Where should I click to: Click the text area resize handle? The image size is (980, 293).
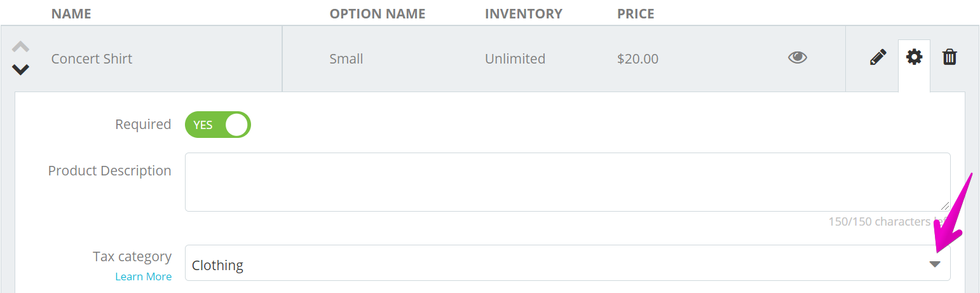[944, 205]
